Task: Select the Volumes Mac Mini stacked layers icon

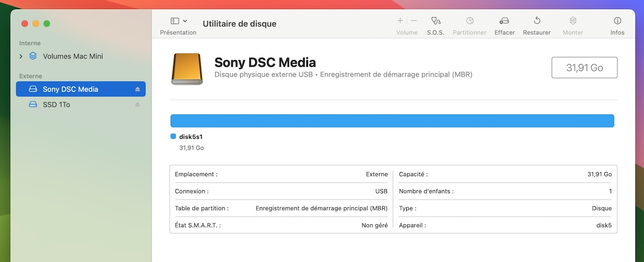Action: point(33,56)
